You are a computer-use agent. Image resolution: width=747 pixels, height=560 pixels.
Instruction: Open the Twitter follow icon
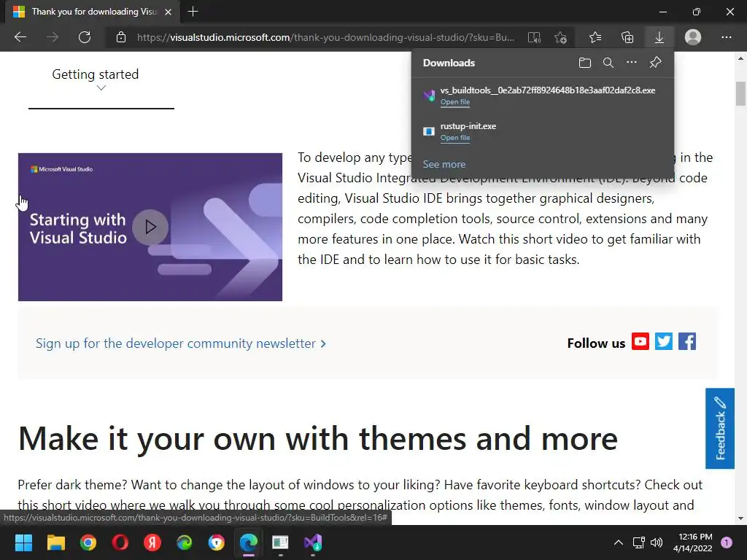664,341
